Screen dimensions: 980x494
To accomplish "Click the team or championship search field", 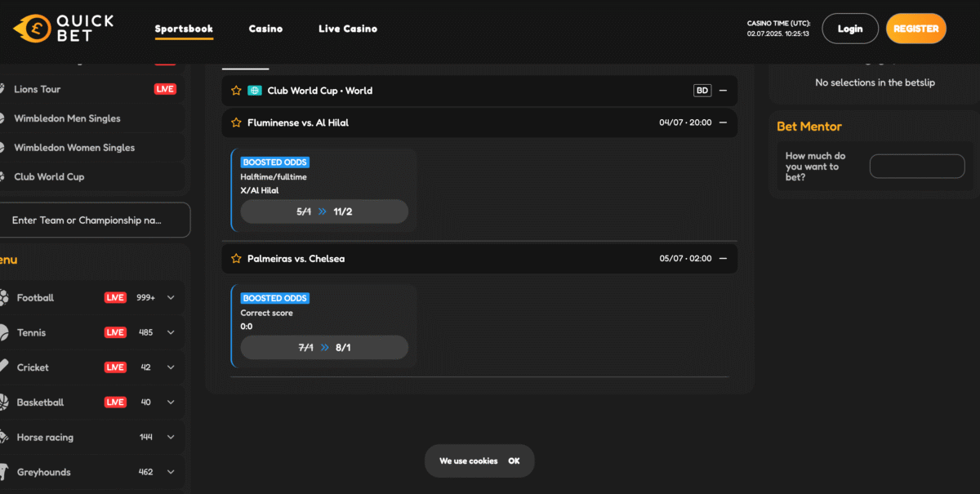I will [x=94, y=220].
